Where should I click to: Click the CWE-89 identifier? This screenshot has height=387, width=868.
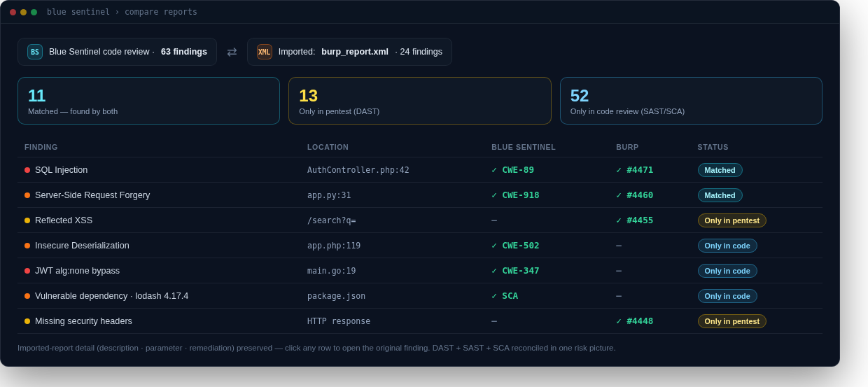click(518, 170)
